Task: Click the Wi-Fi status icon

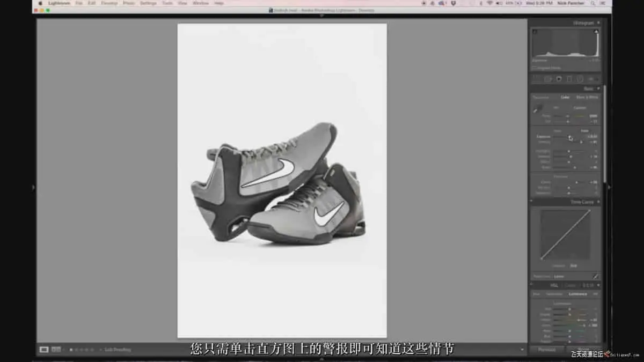Action: coord(490,3)
